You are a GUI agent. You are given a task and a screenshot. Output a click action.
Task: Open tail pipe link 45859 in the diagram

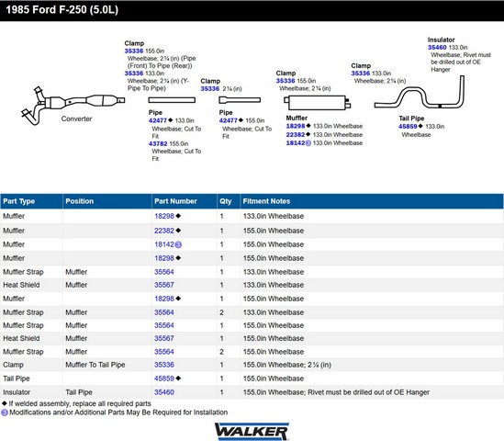[408, 127]
